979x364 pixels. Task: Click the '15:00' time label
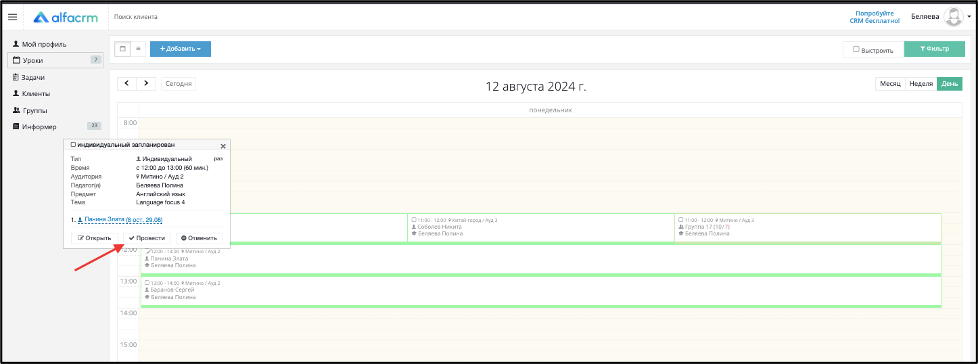point(128,344)
